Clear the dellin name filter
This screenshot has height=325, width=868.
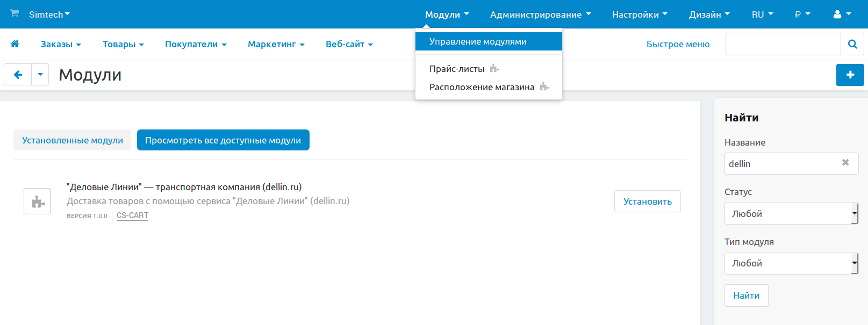tap(845, 163)
